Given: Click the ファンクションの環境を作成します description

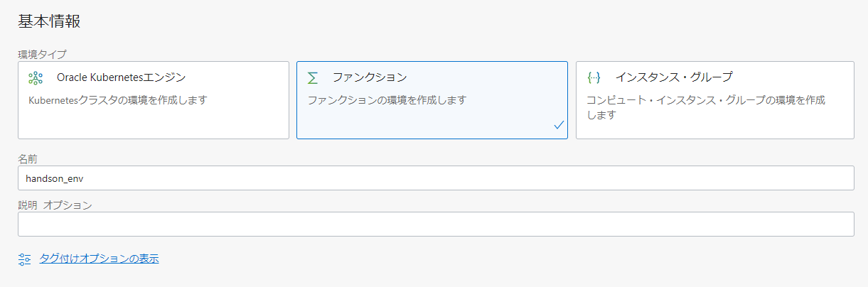Looking at the screenshot, I should point(387,100).
